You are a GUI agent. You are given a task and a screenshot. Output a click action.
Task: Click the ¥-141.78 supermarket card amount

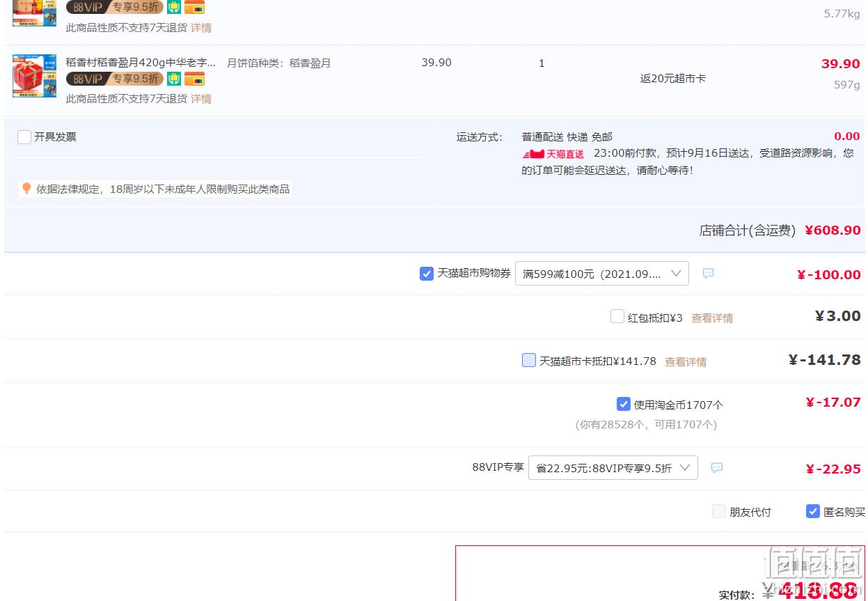pyautogui.click(x=825, y=360)
